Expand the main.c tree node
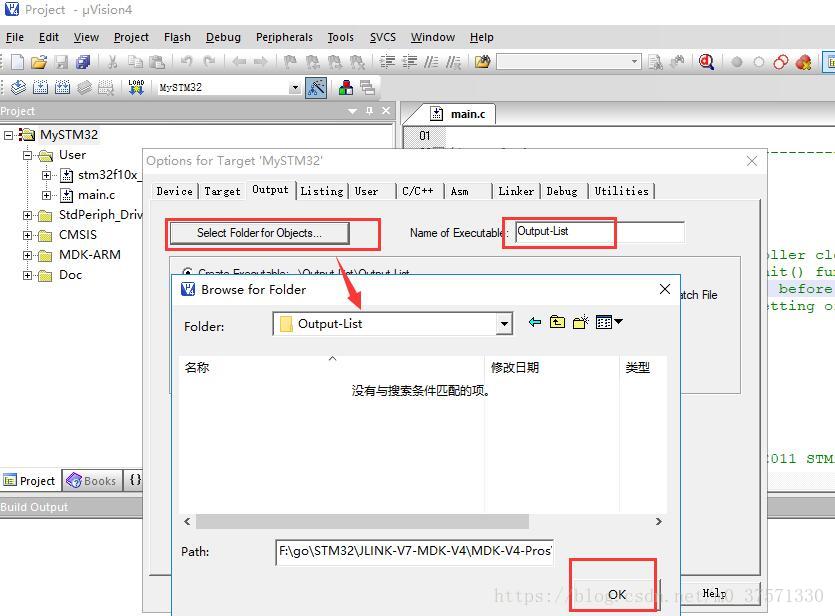 click(47, 195)
